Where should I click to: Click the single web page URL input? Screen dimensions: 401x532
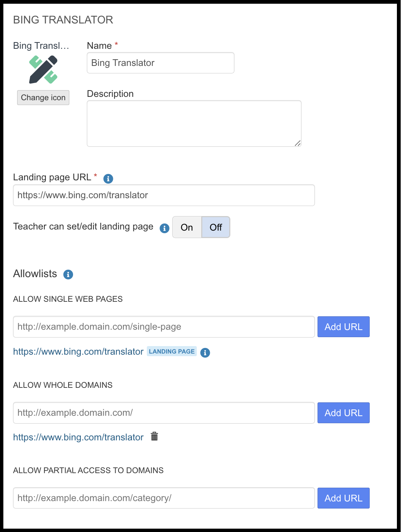164,327
